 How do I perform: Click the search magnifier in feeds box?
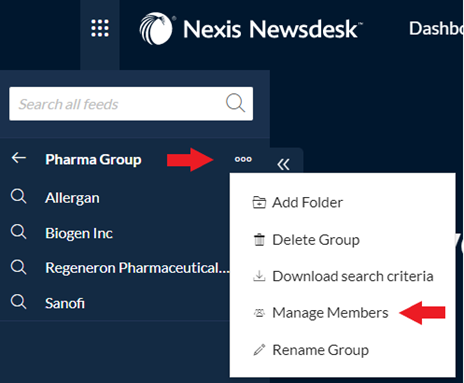[235, 103]
